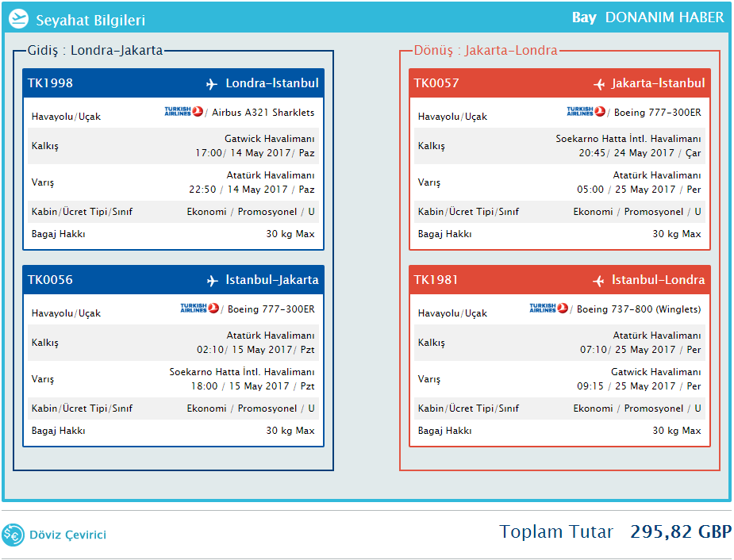Screen dimensions: 734x560
Task: Click Atatürk Havalimanı arrival in the TK1998 card
Action: tap(271, 175)
